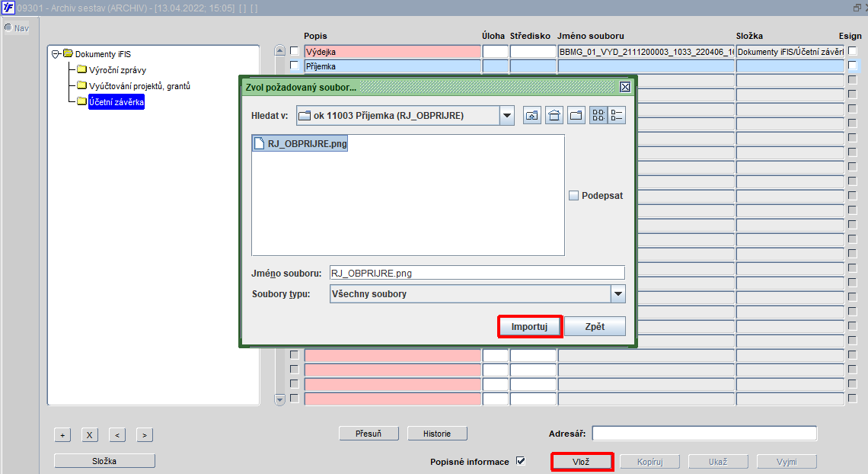Toggle Esign checkbox for Výdejka row
The image size is (868, 474).
853,51
